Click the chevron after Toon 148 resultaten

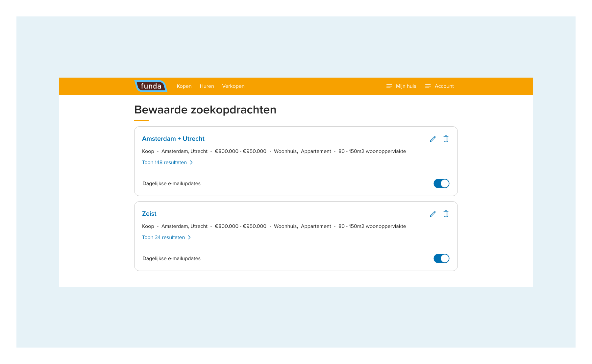[191, 162]
